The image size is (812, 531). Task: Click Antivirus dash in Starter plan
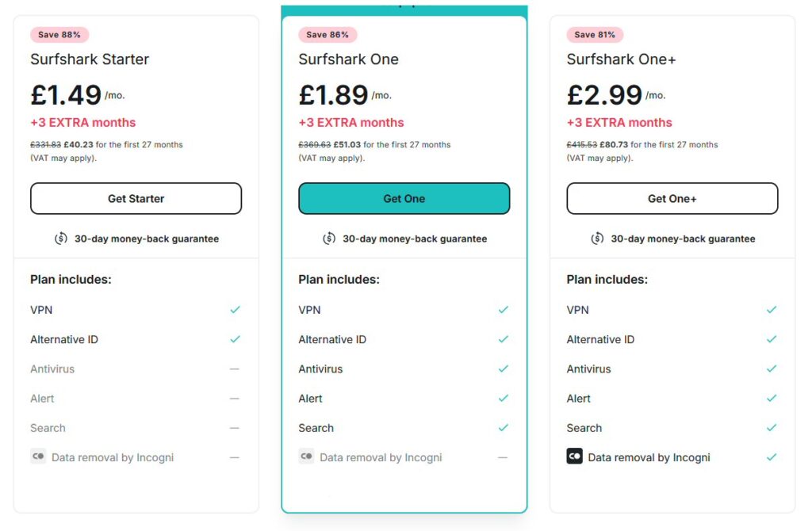[x=235, y=369]
